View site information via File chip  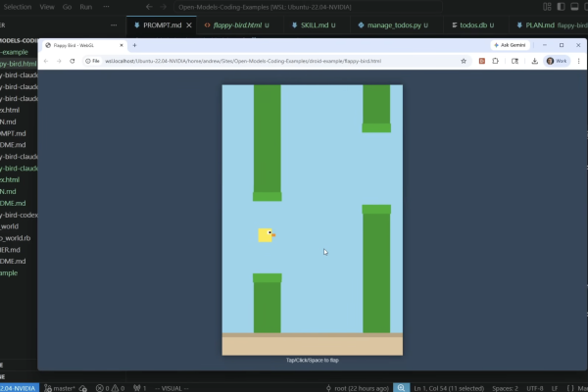pos(92,61)
